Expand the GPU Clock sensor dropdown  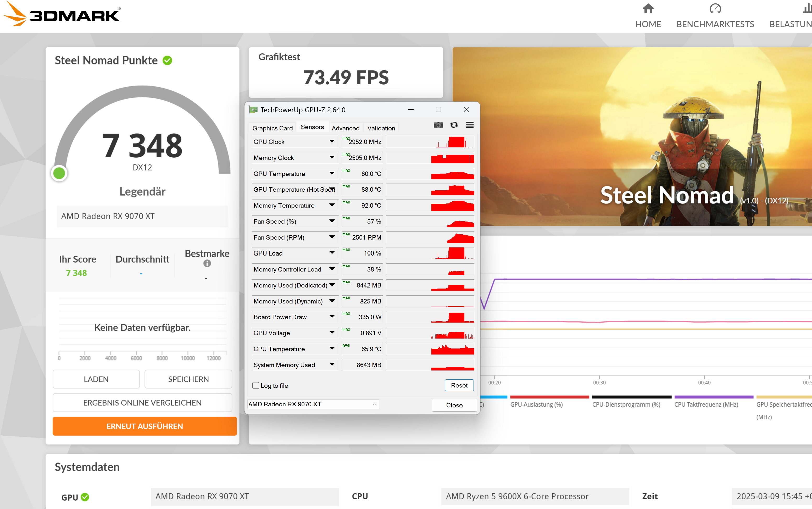tap(332, 142)
